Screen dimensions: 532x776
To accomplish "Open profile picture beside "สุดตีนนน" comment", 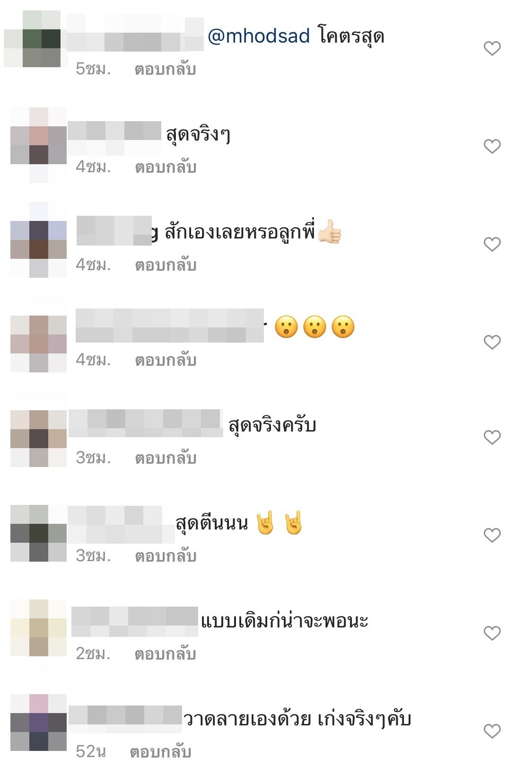I will point(39,533).
